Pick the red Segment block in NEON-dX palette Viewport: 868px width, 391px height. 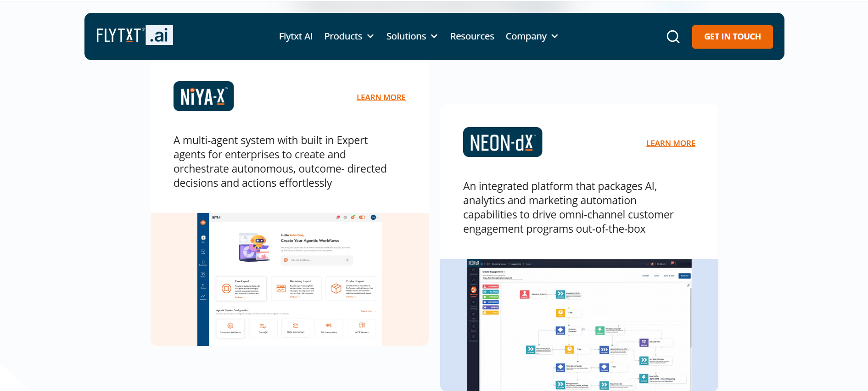coord(490,286)
